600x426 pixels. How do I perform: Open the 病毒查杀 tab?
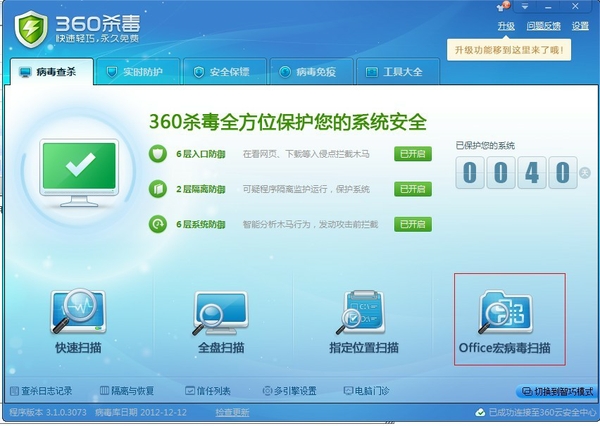pos(52,72)
